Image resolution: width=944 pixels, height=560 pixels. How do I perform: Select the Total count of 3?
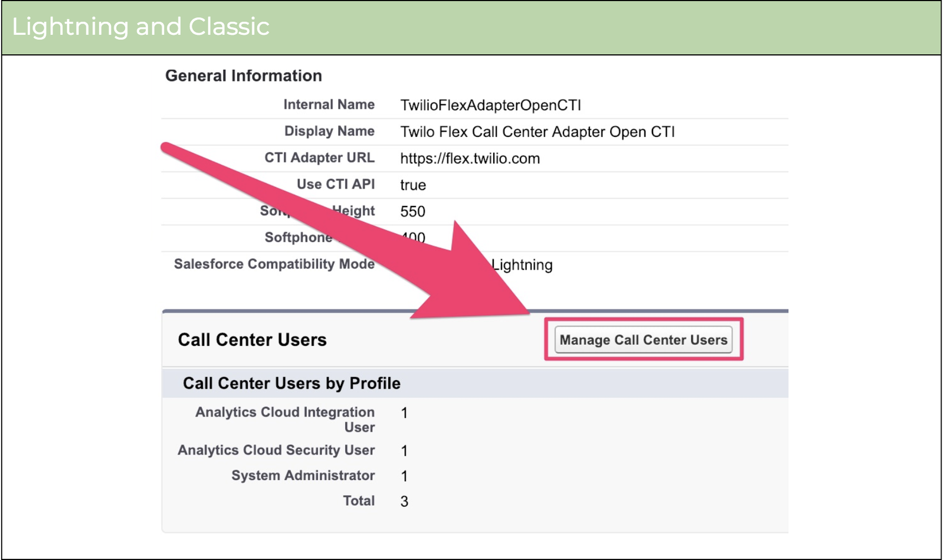[x=404, y=500]
